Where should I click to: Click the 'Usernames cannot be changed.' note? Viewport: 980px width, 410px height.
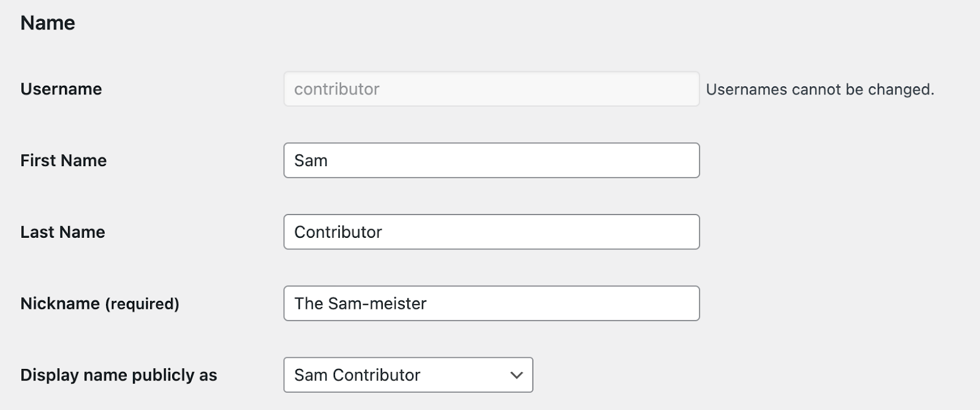pyautogui.click(x=820, y=89)
